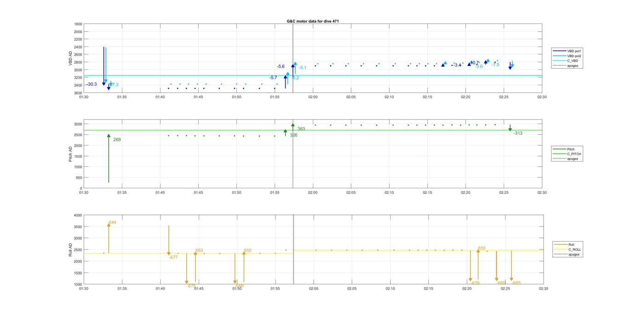Viewport: 644px width, 319px height.
Task: Select the '655' roll label near 01:51
Action: (x=248, y=250)
